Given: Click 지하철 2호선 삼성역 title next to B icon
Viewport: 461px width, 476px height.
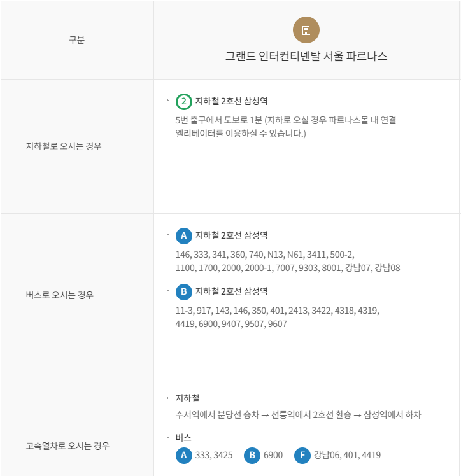Looking at the screenshot, I should (x=231, y=291).
